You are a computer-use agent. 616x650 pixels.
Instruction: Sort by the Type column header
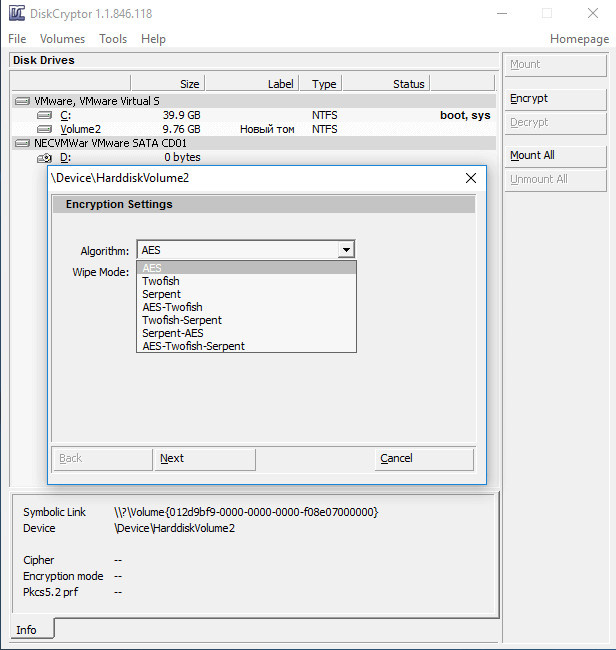point(321,84)
